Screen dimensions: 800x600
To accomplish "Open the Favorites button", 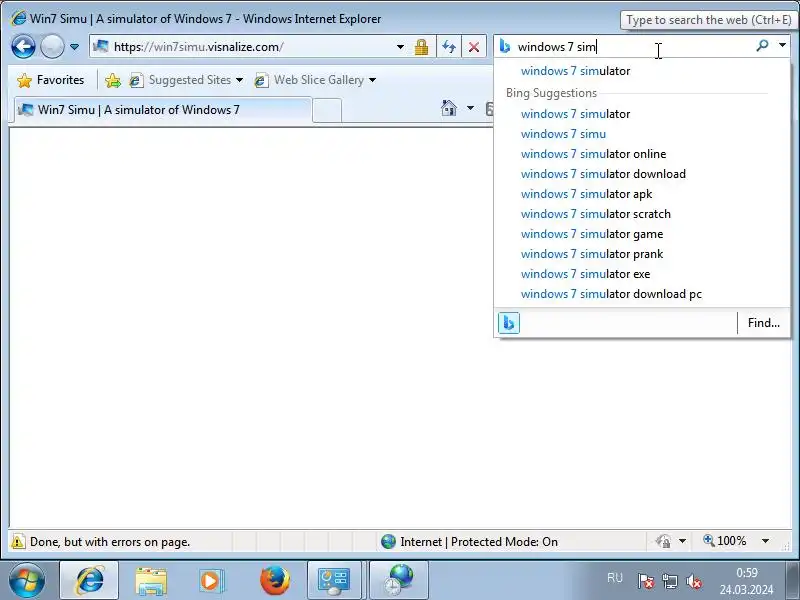I will [x=50, y=80].
